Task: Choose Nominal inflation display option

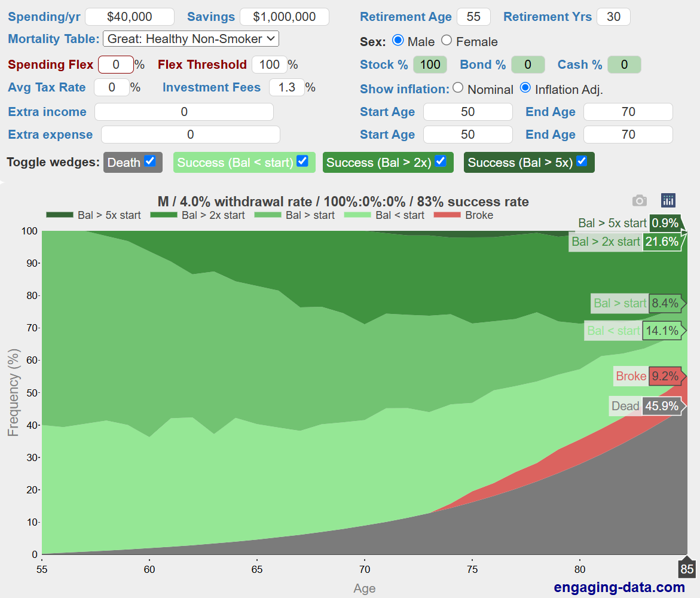Action: [x=458, y=88]
